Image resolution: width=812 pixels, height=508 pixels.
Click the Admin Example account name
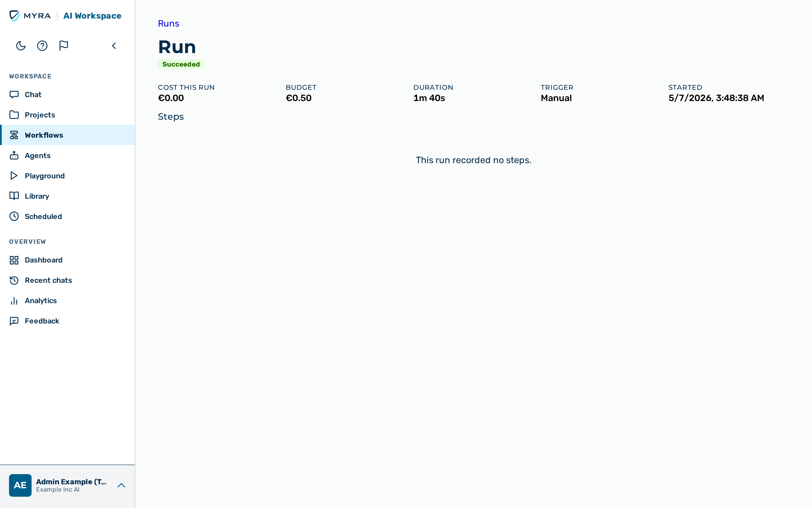pyautogui.click(x=71, y=481)
